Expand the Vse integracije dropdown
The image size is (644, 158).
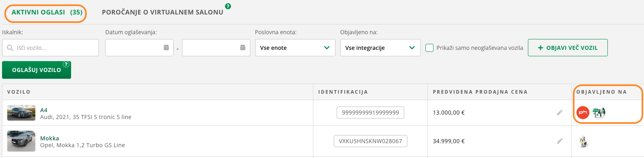380,47
